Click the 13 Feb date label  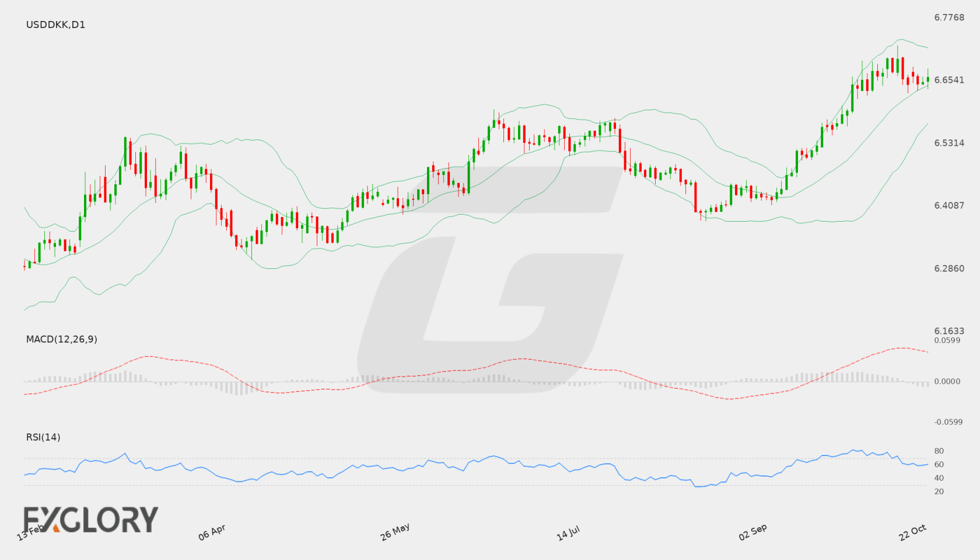coord(30,532)
